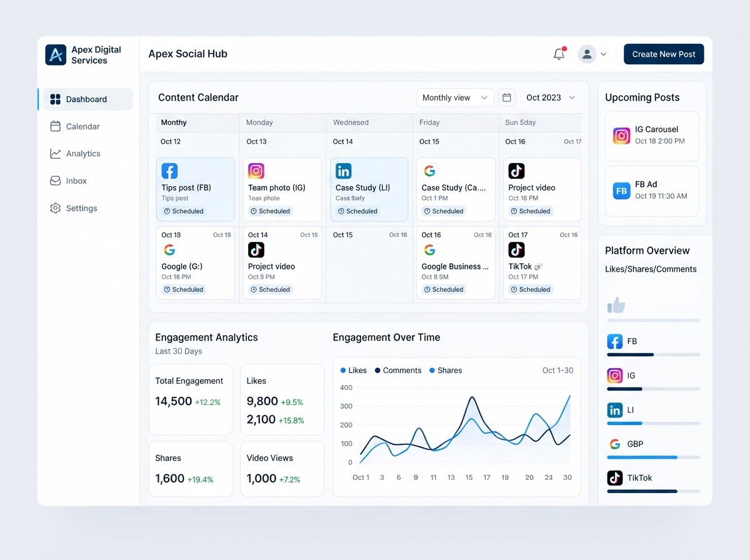
Task: Click the 9,800 likes value
Action: [x=262, y=401]
